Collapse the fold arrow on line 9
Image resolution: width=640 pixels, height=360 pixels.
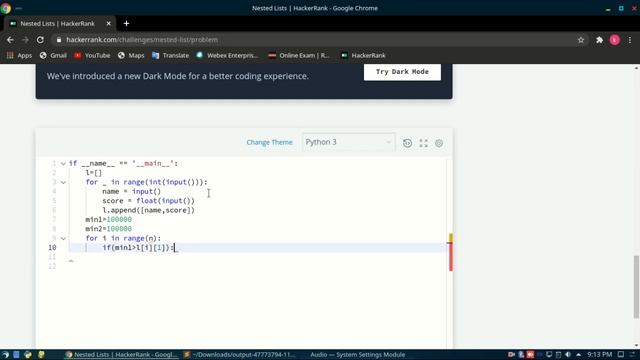tap(63, 238)
